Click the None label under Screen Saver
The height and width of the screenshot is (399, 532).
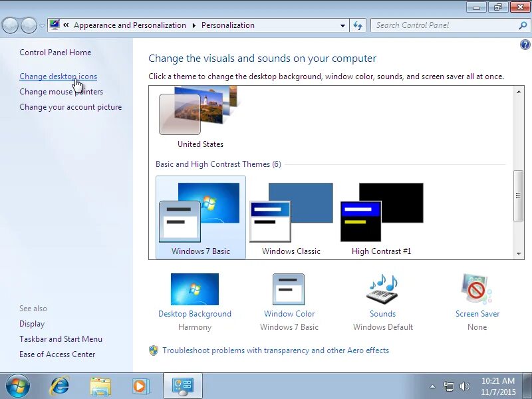(x=477, y=327)
